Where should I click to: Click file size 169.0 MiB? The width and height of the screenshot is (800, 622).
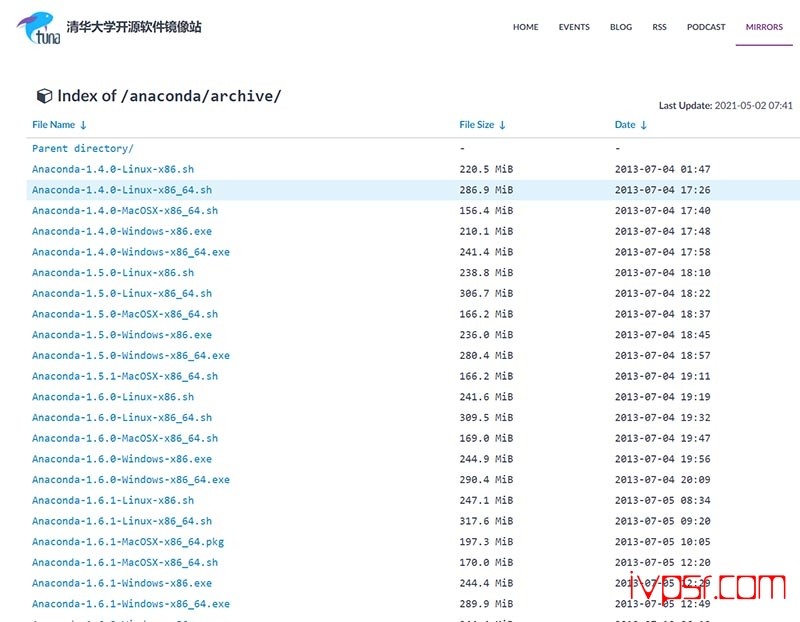(x=486, y=438)
